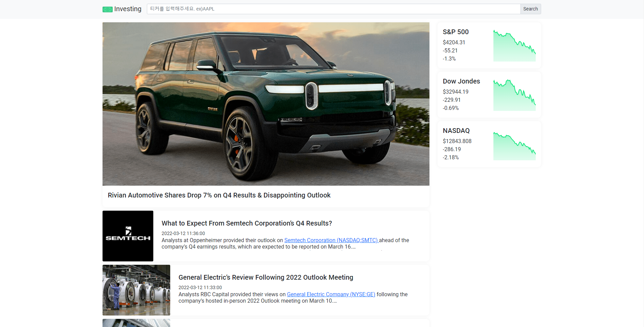Click the partially visible article thumbnail at bottom
The image size is (644, 327).
pyautogui.click(x=136, y=323)
